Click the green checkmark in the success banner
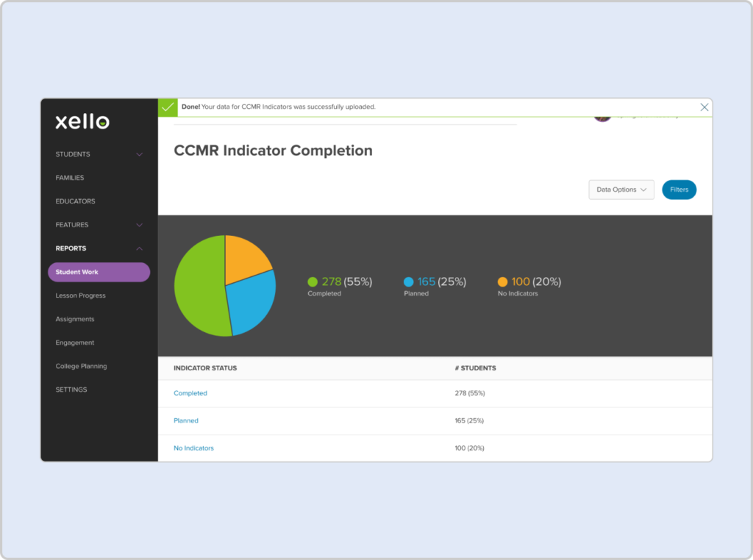This screenshot has width=753, height=560. coord(168,107)
